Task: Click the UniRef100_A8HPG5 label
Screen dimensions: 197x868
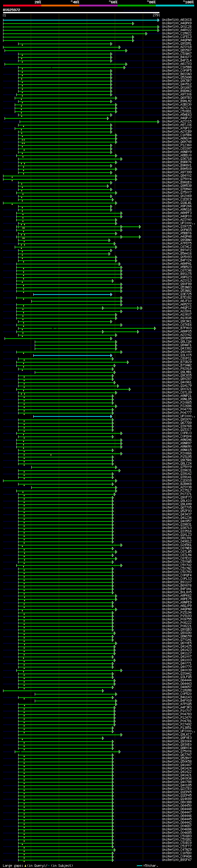Action: pos(177,332)
